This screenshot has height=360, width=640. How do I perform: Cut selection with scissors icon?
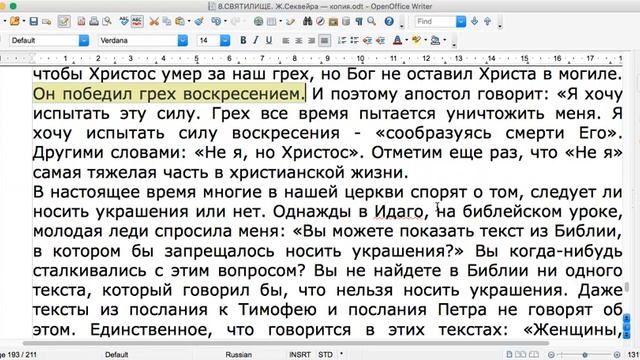tap(154, 21)
